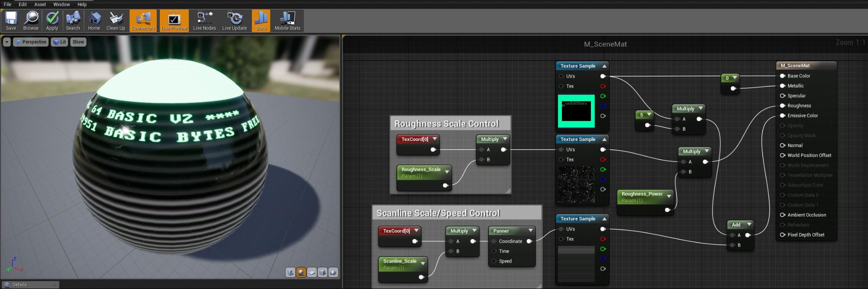Viewport: 868px width, 289px height.
Task: Click the Normal input pin on M_SceneMat
Action: pyautogui.click(x=782, y=145)
